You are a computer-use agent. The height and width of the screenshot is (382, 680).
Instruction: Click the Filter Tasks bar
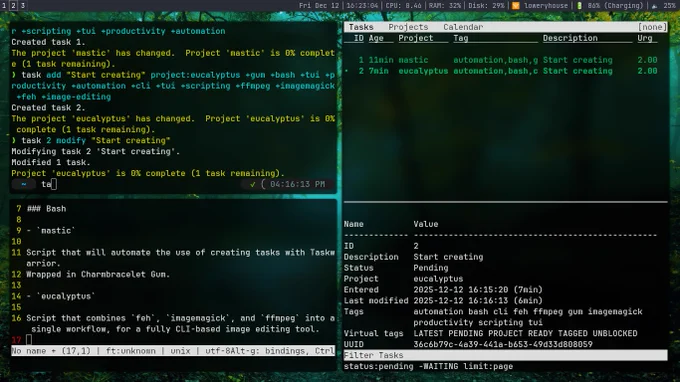coord(506,355)
